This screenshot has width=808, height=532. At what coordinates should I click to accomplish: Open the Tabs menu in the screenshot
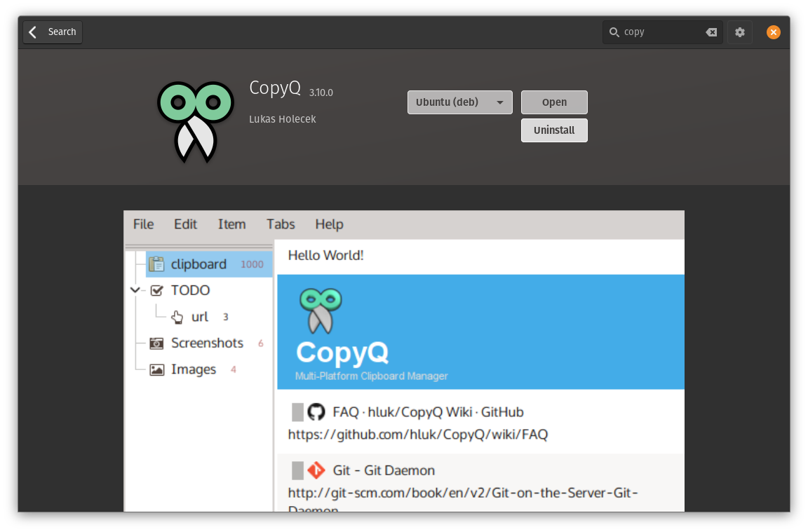281,224
